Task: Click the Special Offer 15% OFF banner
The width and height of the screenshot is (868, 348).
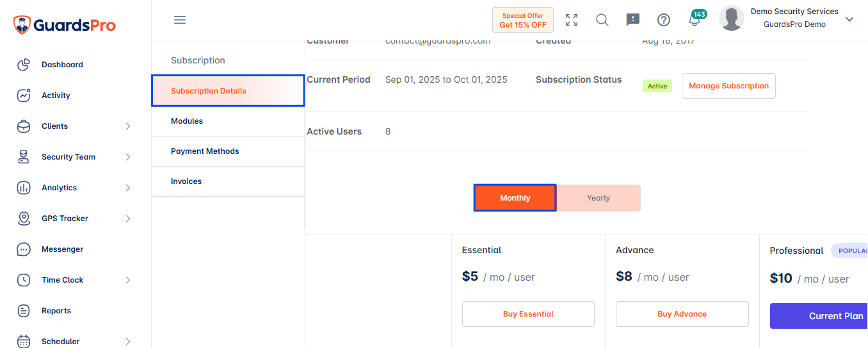Action: (x=523, y=20)
